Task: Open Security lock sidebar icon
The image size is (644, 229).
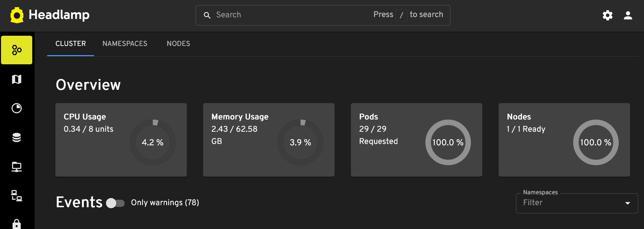Action: [x=17, y=224]
